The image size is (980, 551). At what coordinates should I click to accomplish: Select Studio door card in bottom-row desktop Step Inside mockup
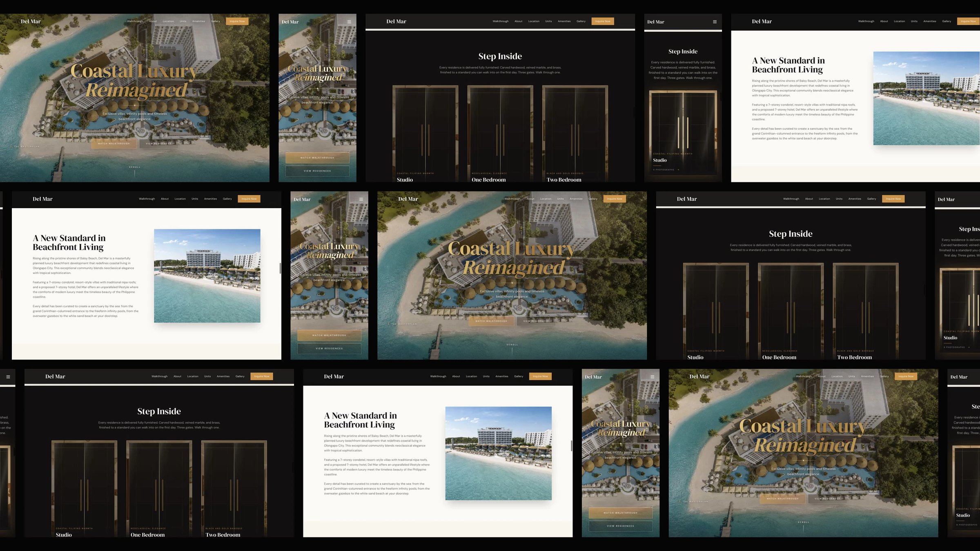(x=84, y=489)
